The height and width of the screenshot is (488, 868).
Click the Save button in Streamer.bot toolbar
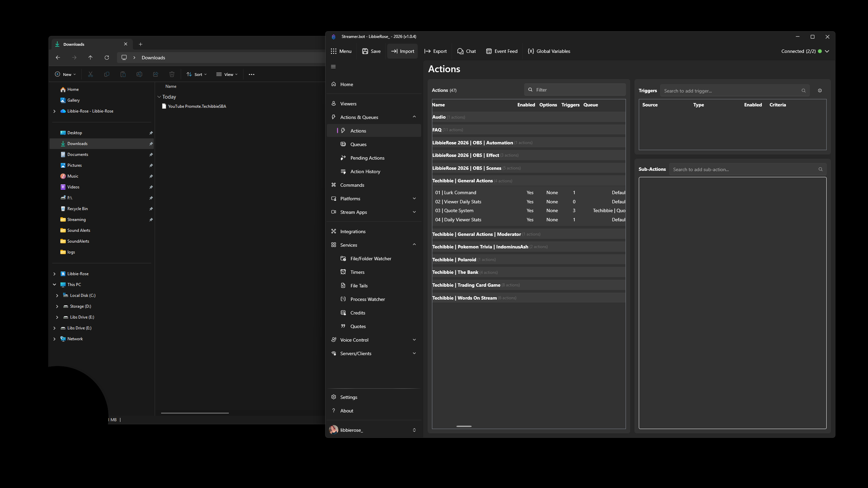click(371, 51)
